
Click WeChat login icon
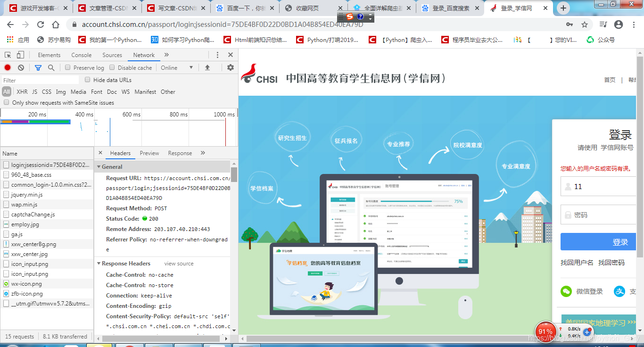tap(566, 291)
